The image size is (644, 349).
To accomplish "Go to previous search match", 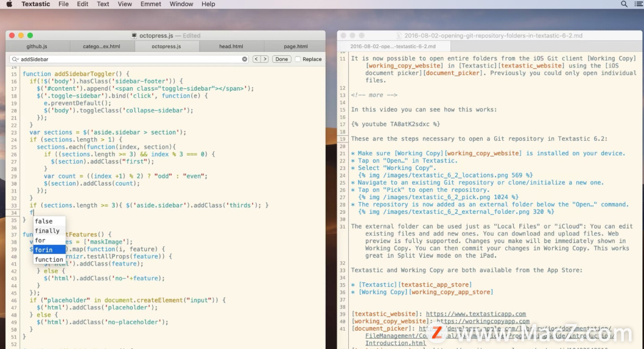I will click(x=256, y=59).
